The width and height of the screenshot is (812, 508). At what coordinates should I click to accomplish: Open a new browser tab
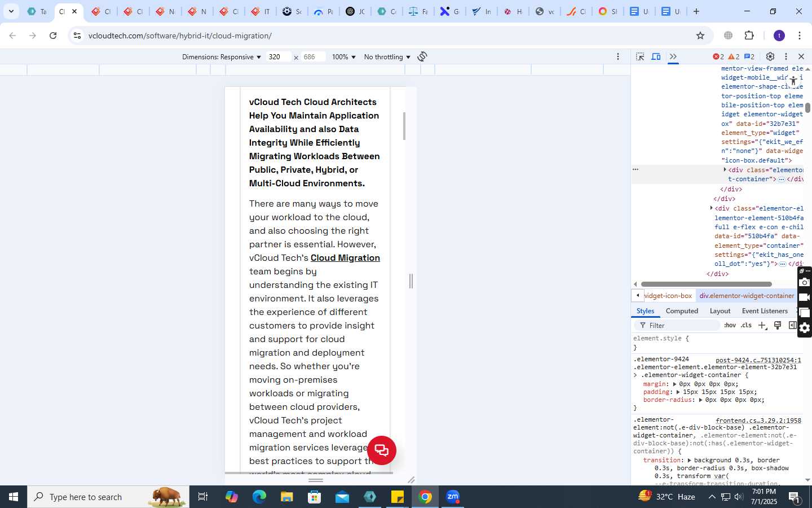pos(696,11)
